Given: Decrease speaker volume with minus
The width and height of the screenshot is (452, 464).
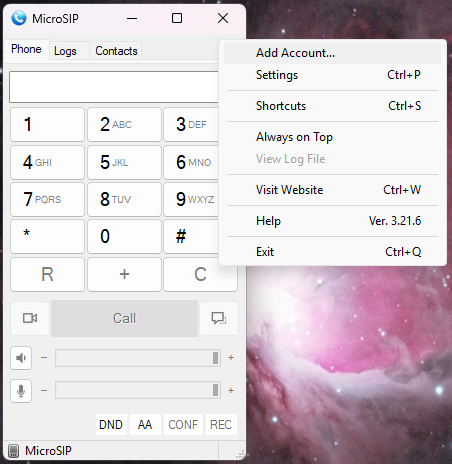Looking at the screenshot, I should [x=44, y=358].
